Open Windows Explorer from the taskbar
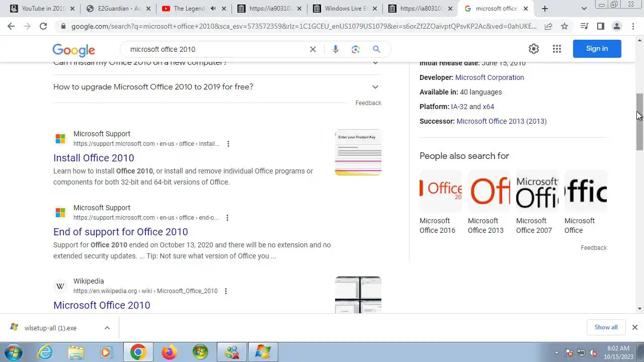The image size is (644, 362). (76, 352)
